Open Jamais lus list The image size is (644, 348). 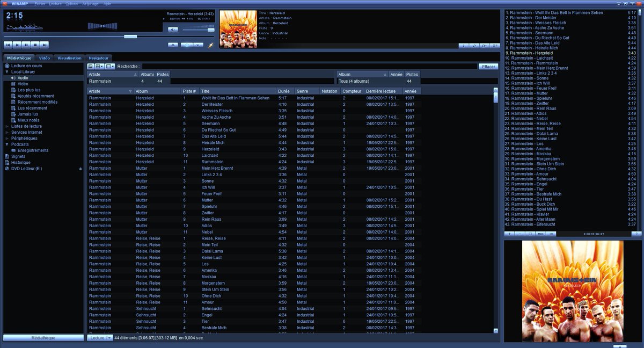point(27,114)
